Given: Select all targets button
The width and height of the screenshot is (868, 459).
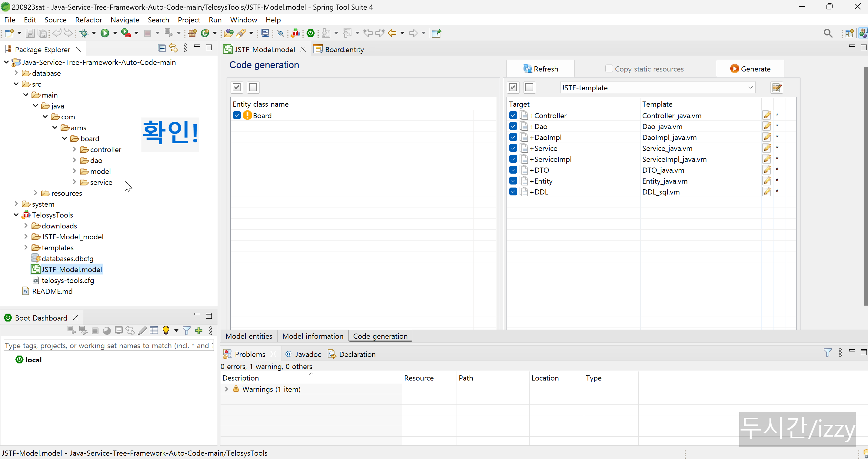Looking at the screenshot, I should click(513, 88).
